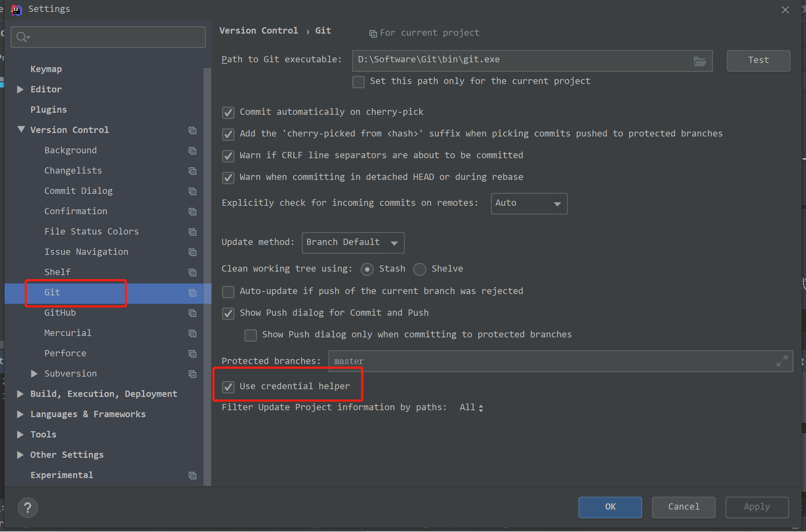This screenshot has width=806, height=532.
Task: Open the Experimental settings page
Action: 62,475
